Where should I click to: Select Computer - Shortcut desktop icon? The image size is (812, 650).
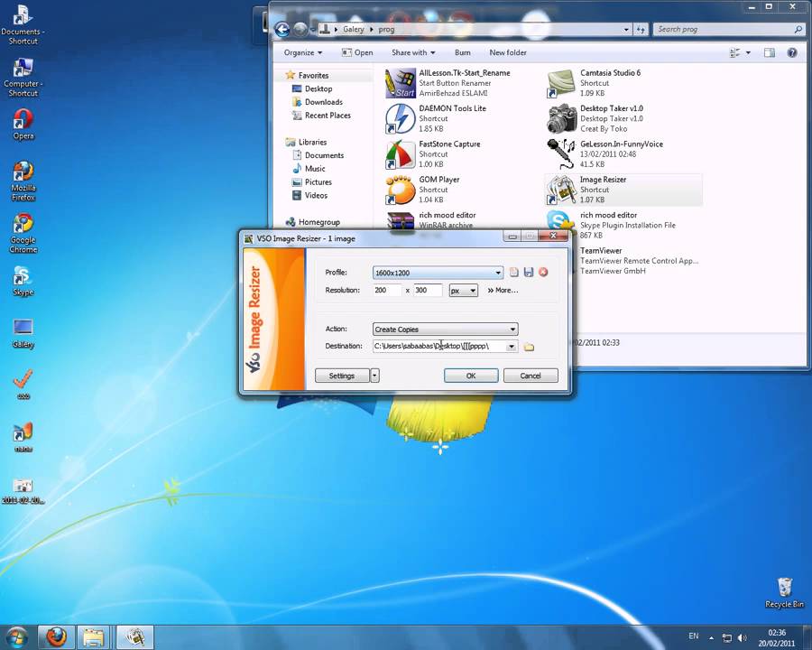pos(23,77)
